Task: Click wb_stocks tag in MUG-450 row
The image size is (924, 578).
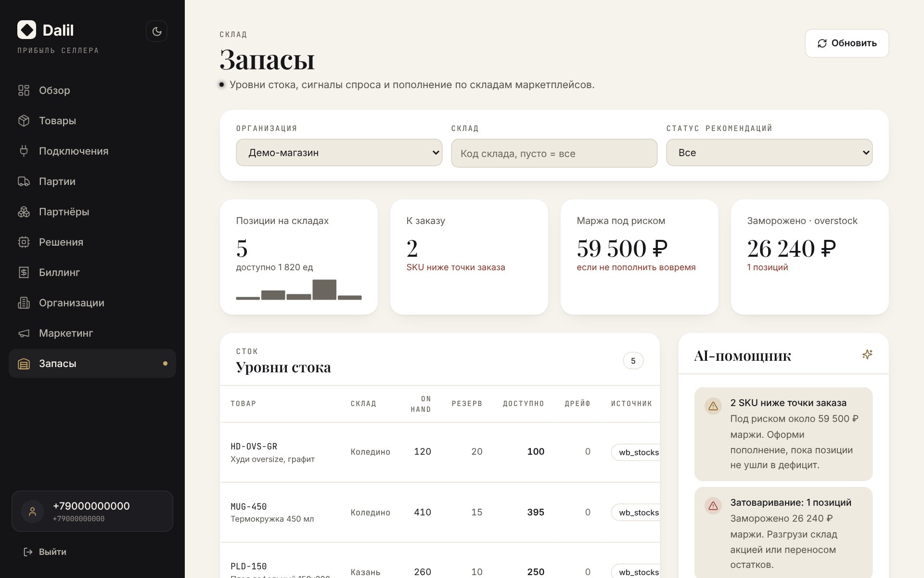Action: point(636,512)
